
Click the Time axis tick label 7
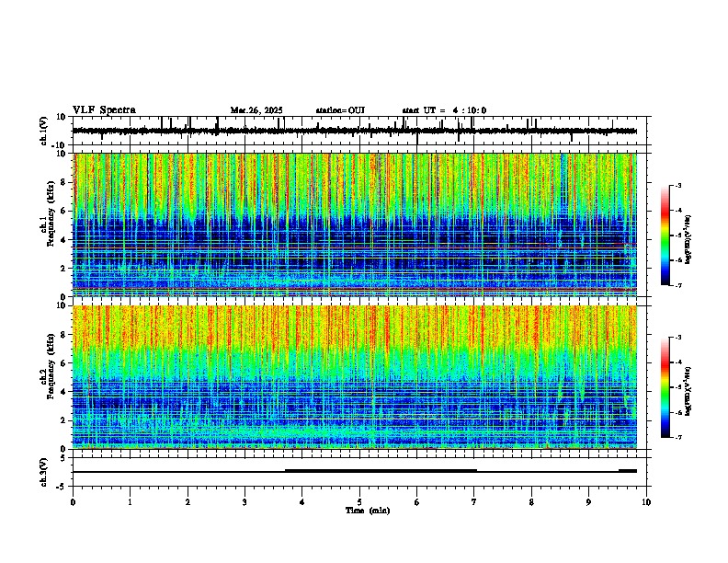[x=474, y=502]
